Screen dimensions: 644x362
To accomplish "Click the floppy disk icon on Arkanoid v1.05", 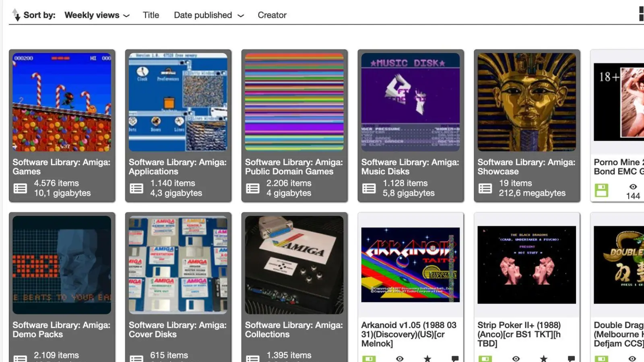I will [370, 358].
